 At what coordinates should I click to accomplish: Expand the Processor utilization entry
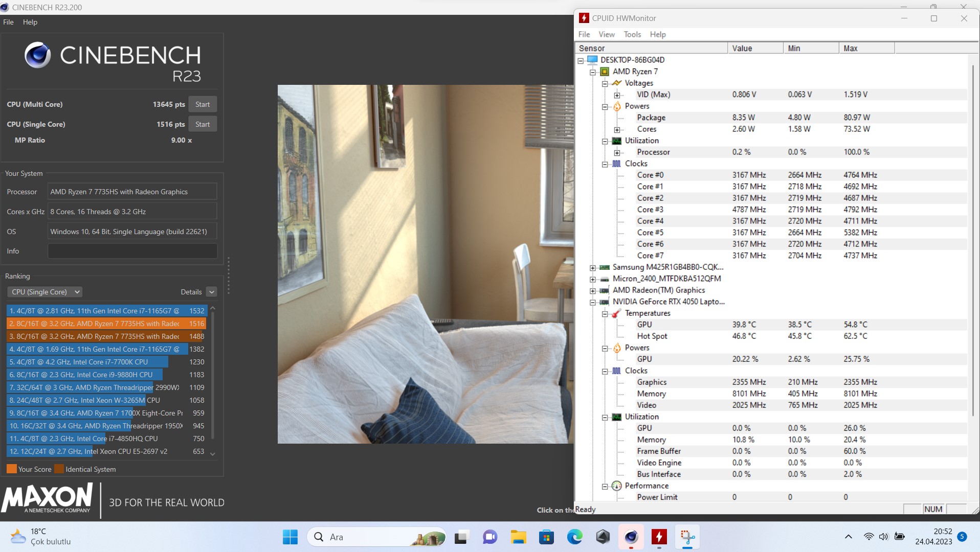(617, 153)
